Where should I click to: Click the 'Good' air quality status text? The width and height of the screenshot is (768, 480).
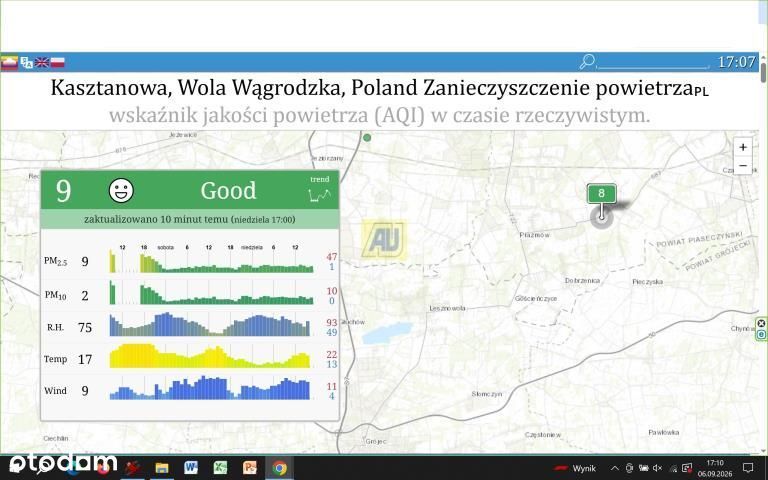[228, 190]
